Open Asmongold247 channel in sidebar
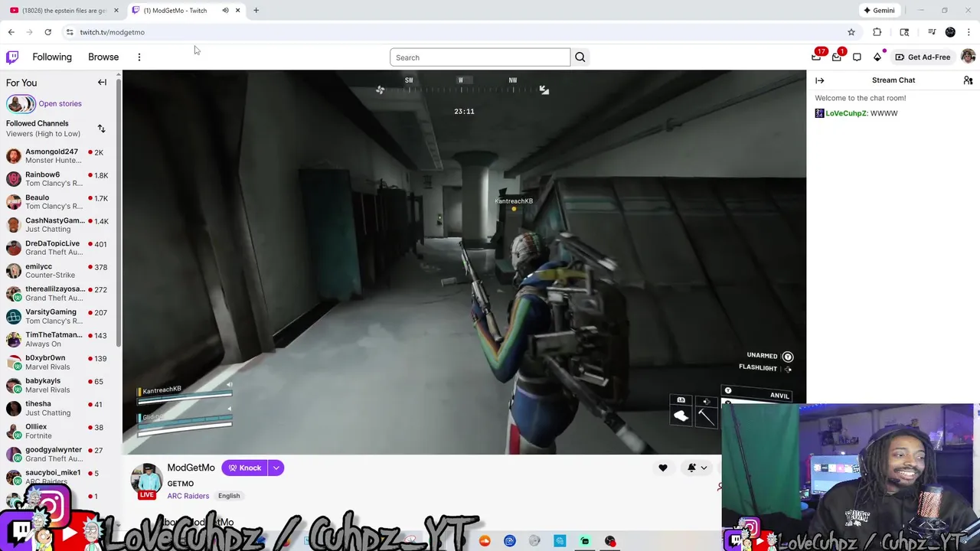 pos(60,156)
